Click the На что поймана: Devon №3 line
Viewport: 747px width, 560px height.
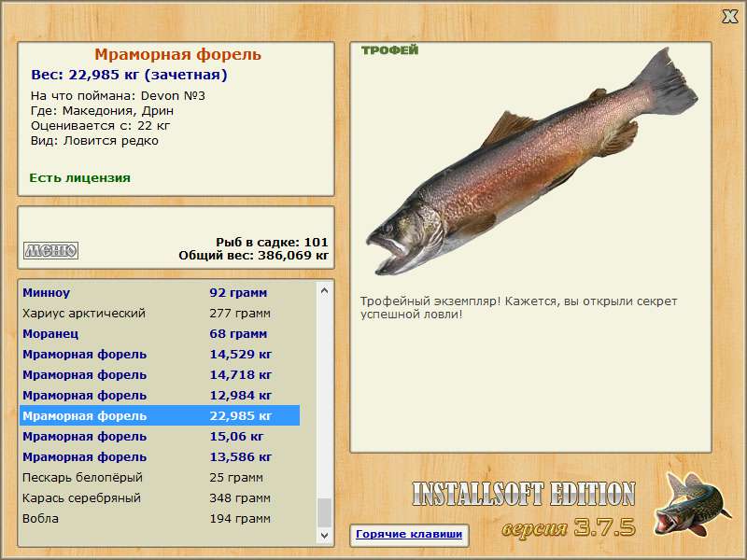pos(119,96)
